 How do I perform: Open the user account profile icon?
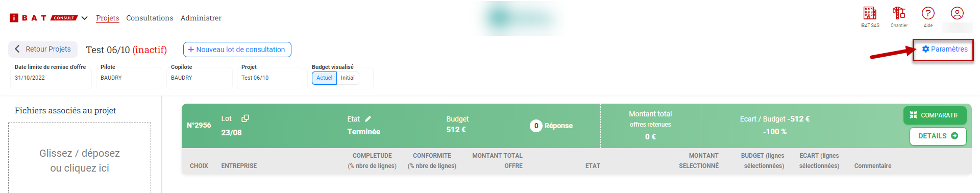tap(957, 13)
